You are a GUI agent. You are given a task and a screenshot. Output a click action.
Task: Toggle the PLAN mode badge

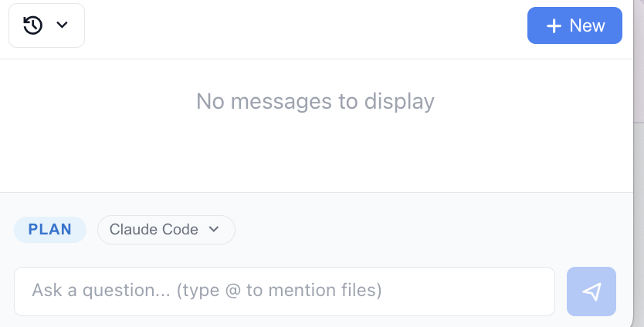(x=50, y=230)
